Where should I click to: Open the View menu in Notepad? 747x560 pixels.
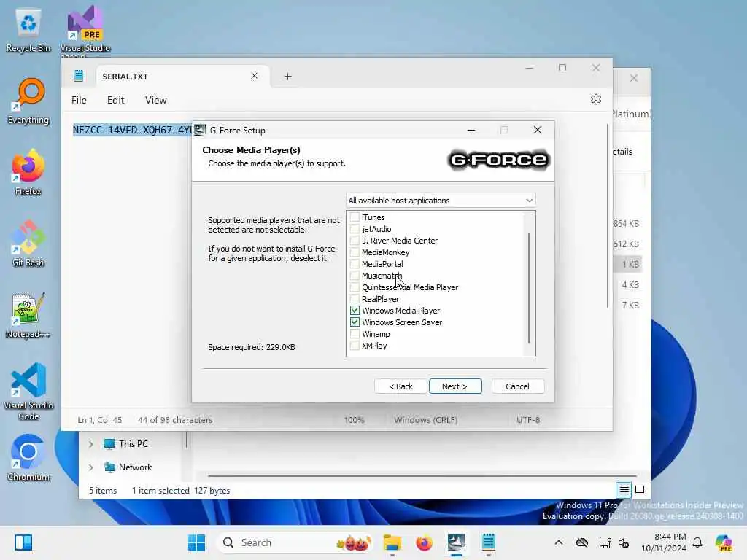156,100
